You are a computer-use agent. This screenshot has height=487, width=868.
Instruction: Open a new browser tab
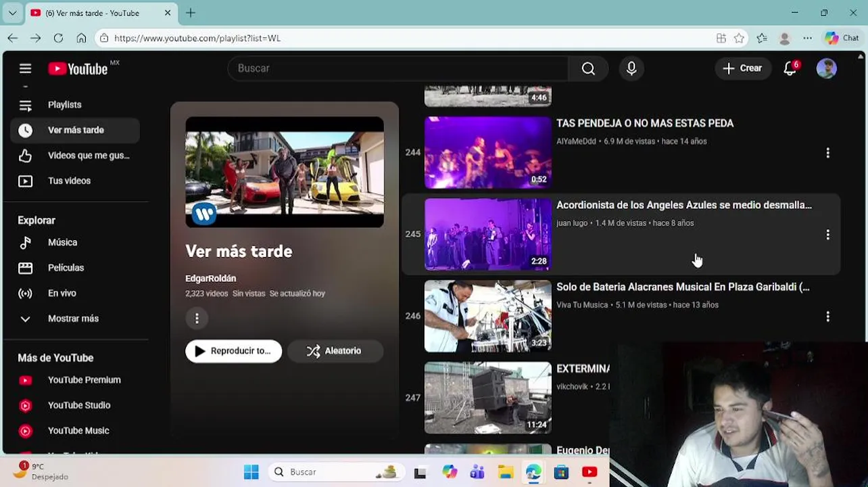(191, 13)
